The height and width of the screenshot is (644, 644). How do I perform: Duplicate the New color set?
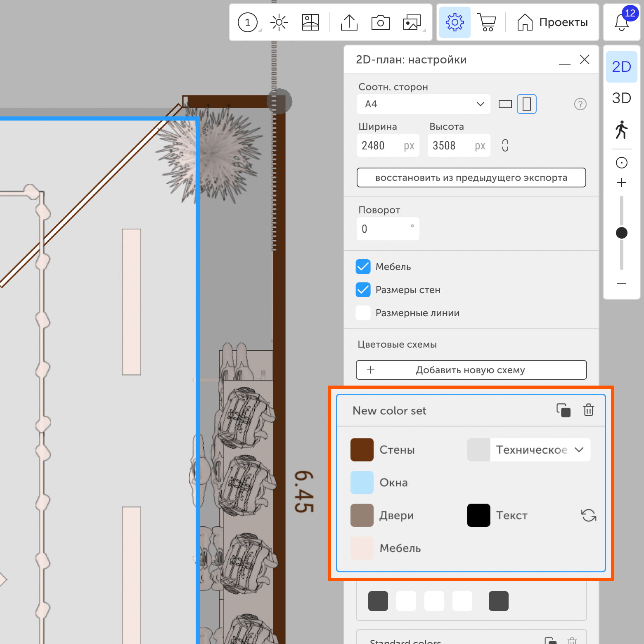point(563,410)
